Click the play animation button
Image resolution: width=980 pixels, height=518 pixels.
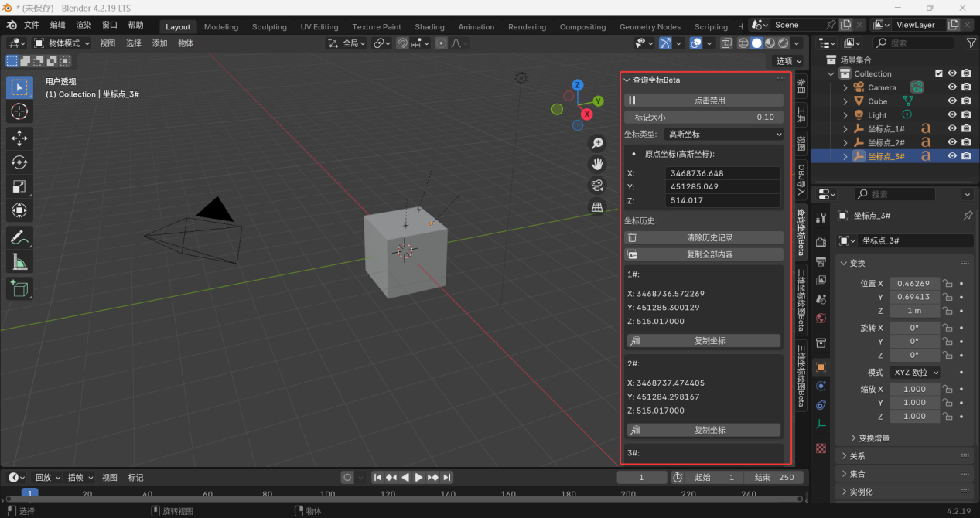[418, 477]
